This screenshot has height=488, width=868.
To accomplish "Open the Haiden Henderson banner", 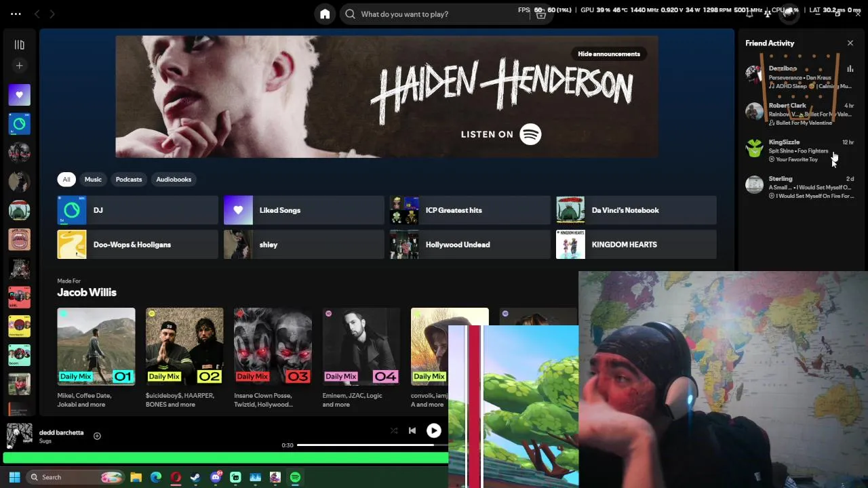I will click(x=387, y=96).
